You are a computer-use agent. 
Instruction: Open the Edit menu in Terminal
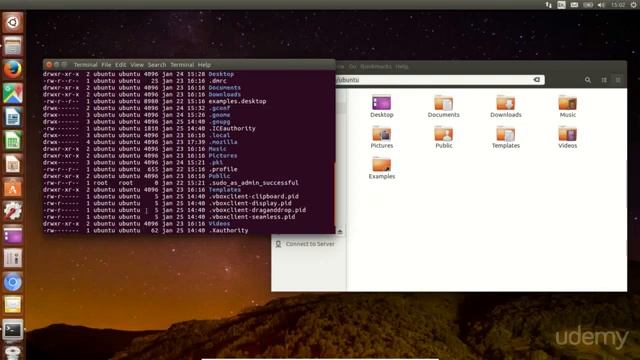point(120,64)
